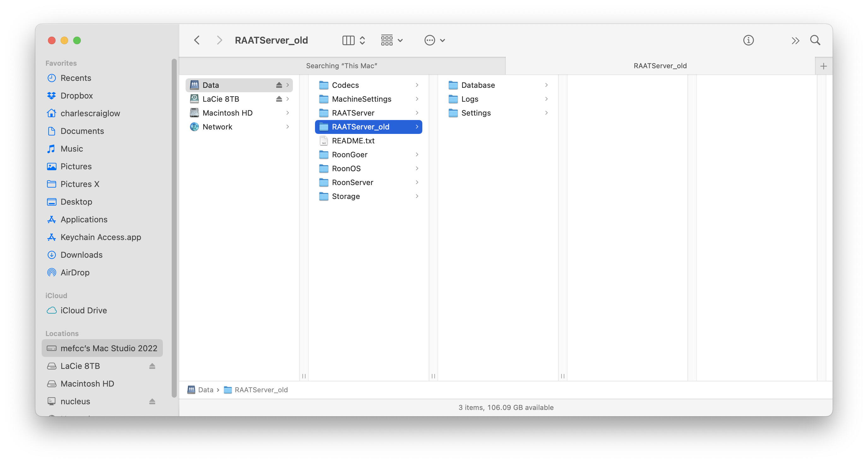Open the Database folder
Image resolution: width=868 pixels, height=463 pixels.
[498, 85]
